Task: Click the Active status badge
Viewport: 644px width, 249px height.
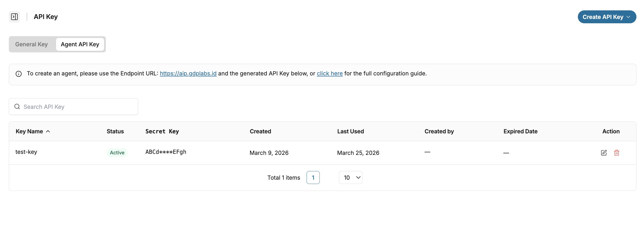Action: pyautogui.click(x=117, y=153)
